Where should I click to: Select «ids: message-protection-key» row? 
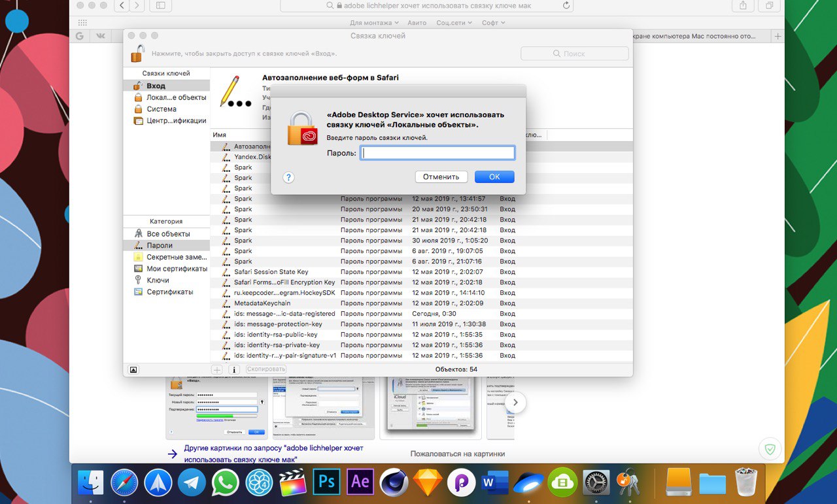(422, 324)
